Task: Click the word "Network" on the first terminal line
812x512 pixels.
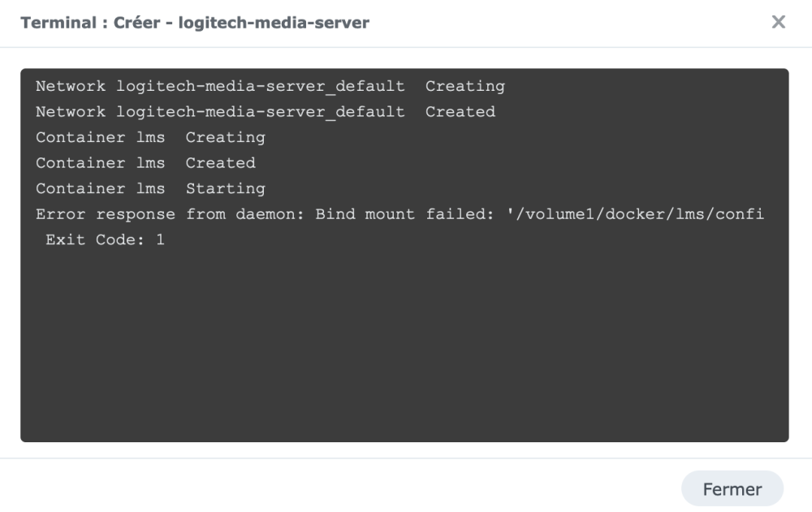Action: pos(71,86)
